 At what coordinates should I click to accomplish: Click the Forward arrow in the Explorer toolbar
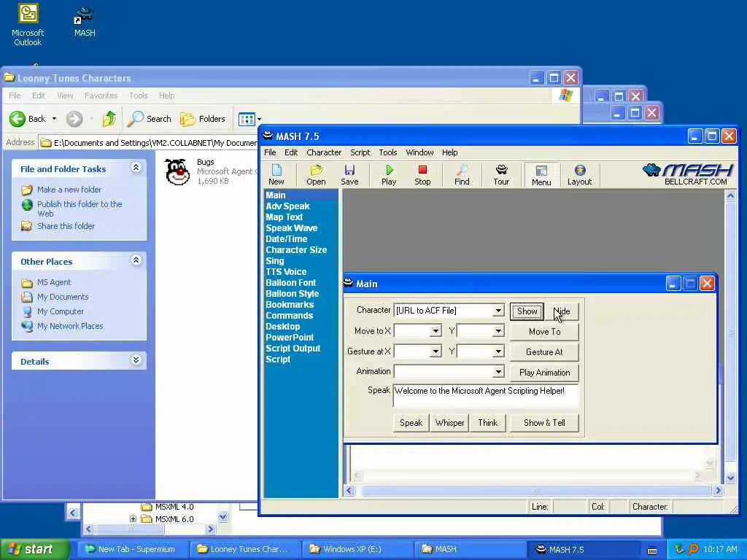point(74,119)
